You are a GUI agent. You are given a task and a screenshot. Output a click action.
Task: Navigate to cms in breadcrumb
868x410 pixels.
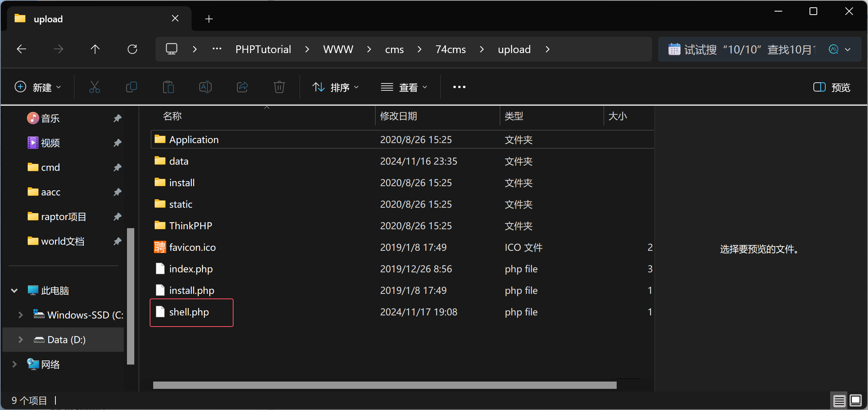pos(394,49)
